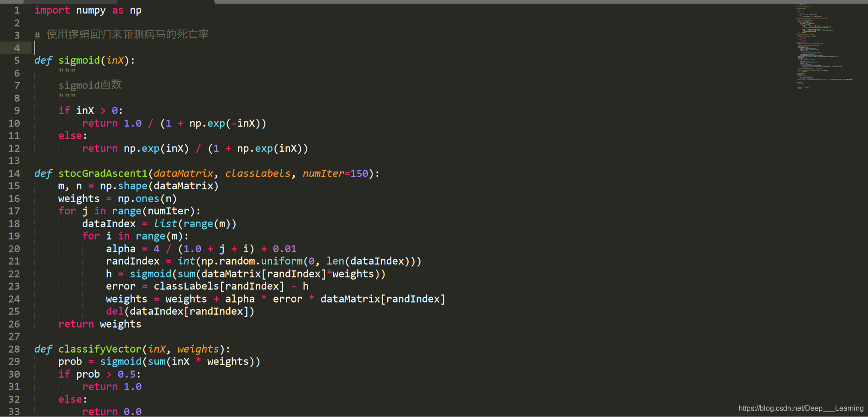Click 'for i in range(m):' line
This screenshot has width=868, height=417.
point(135,236)
